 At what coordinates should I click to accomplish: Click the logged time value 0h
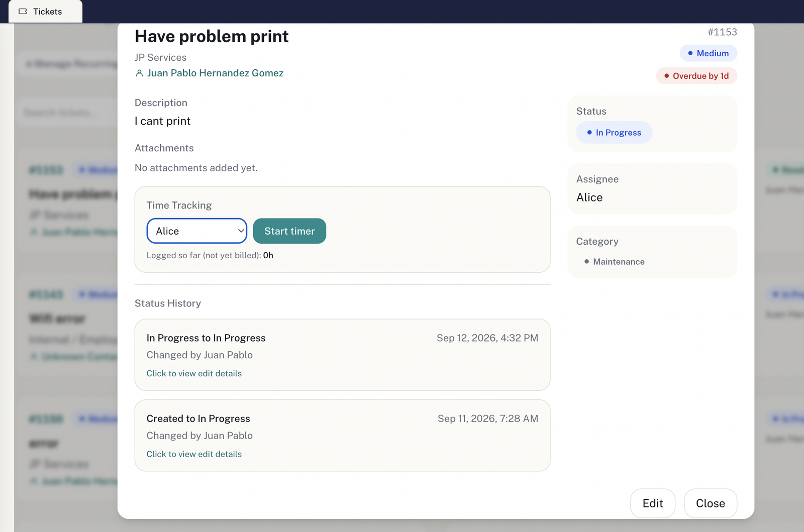[x=268, y=255]
